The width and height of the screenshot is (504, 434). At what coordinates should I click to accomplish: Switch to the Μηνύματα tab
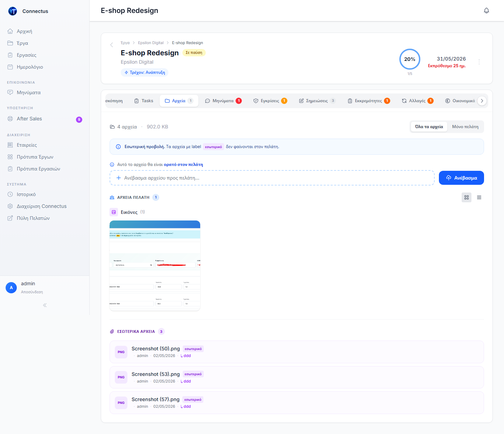[223, 101]
